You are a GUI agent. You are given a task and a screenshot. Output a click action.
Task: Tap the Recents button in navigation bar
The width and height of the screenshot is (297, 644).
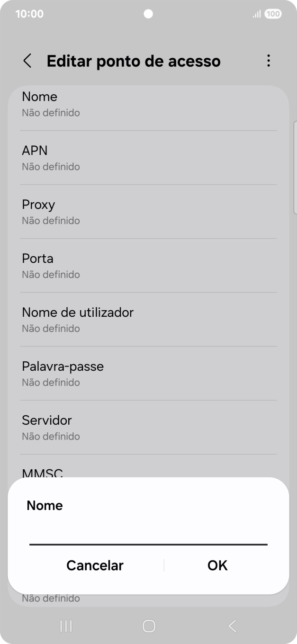coord(65,626)
